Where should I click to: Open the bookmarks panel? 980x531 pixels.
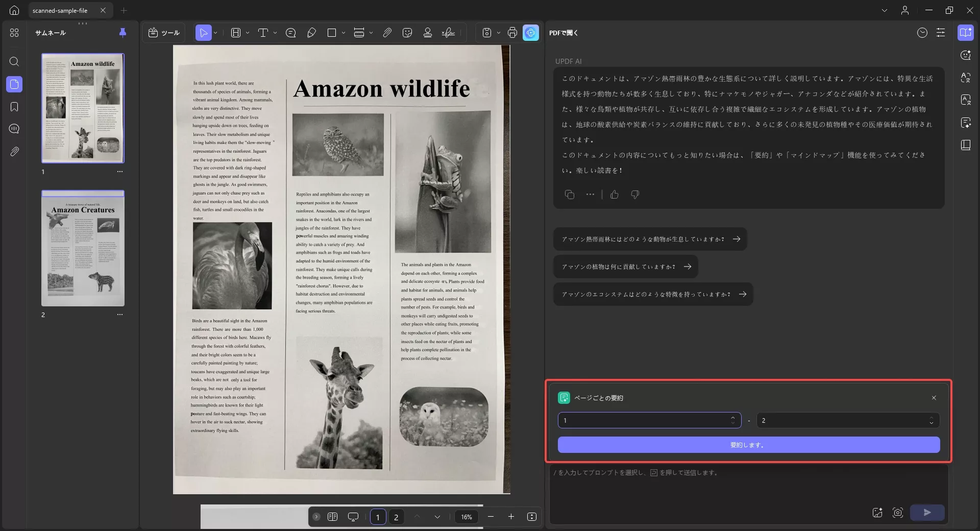click(14, 107)
